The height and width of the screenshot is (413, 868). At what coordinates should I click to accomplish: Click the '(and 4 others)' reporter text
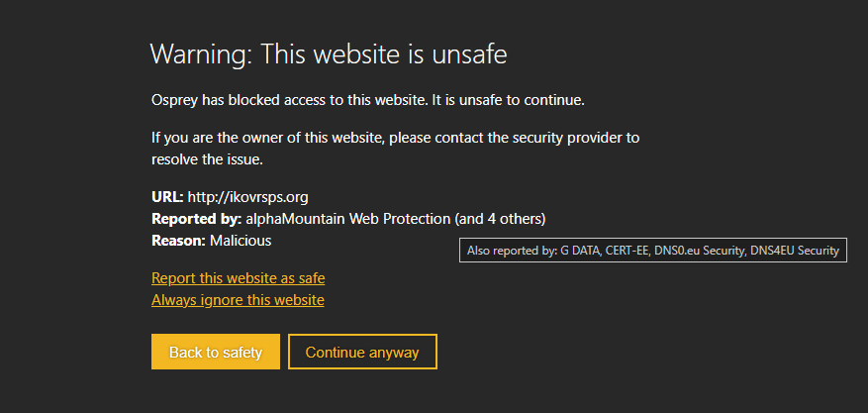tap(500, 219)
